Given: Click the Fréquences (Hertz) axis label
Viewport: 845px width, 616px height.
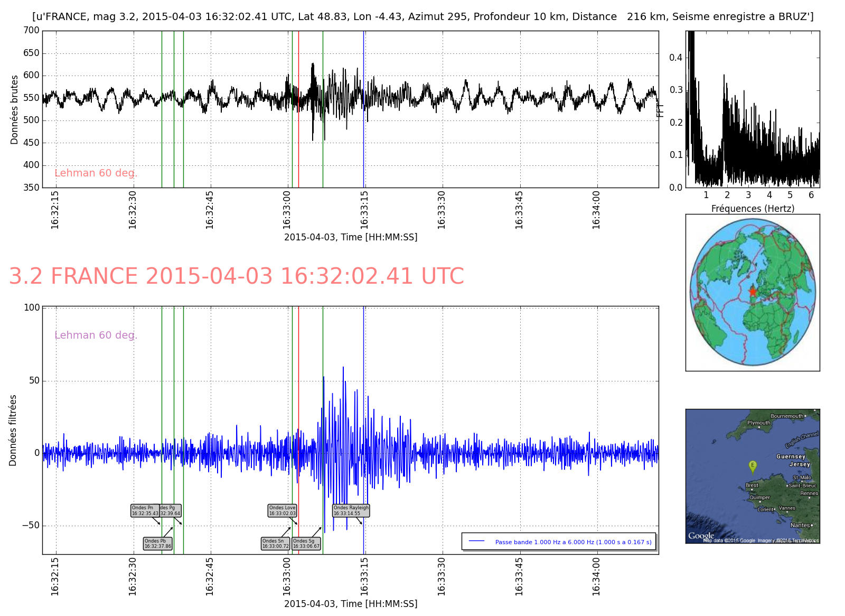Looking at the screenshot, I should pyautogui.click(x=752, y=209).
